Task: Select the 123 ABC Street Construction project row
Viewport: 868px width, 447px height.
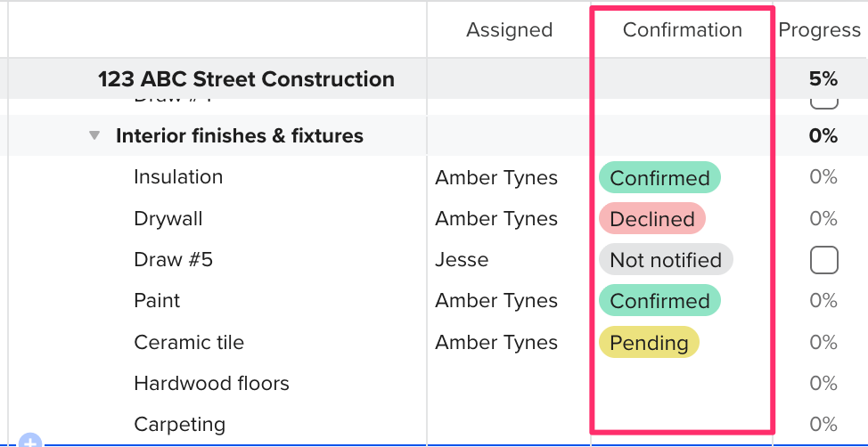Action: (246, 79)
